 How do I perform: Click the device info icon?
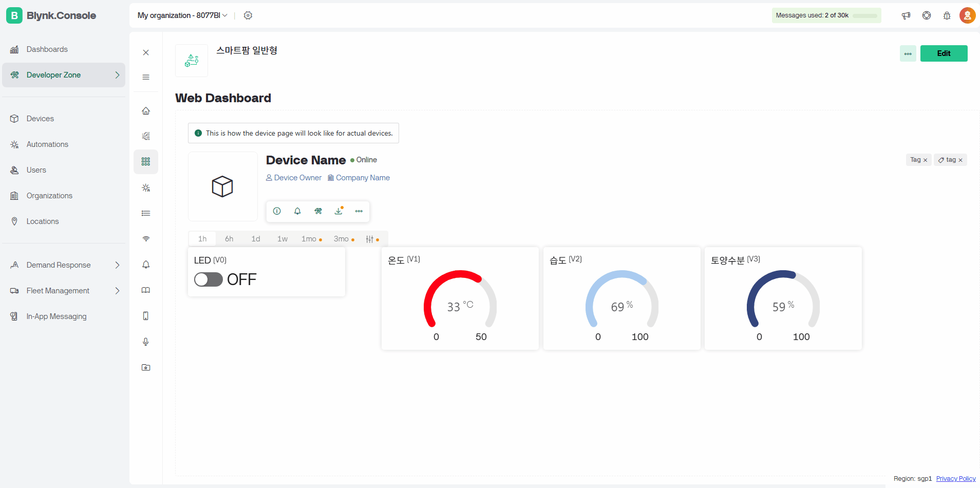tap(277, 211)
